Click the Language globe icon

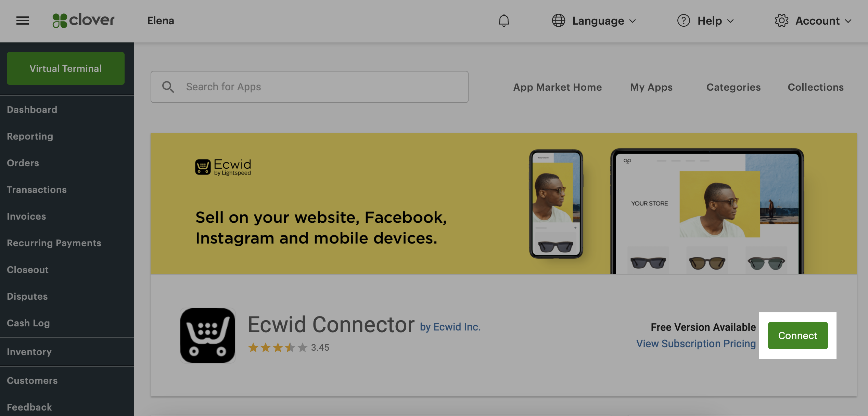(x=558, y=21)
